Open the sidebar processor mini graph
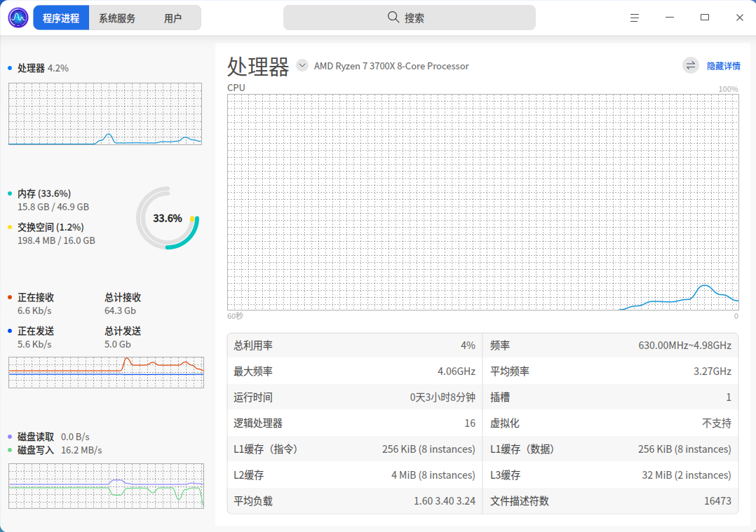The width and height of the screenshot is (756, 532). tap(105, 114)
